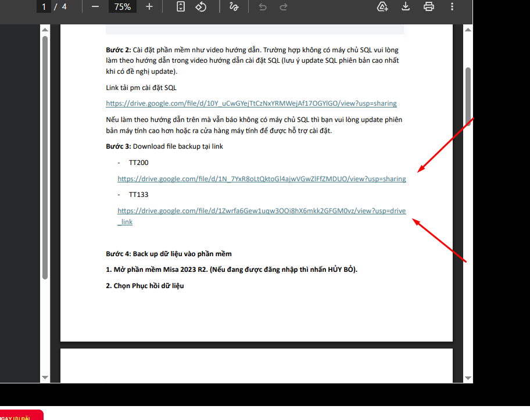Image resolution: width=530 pixels, height=420 pixels.
Task: Zoom in with the plus button
Action: coord(149,6)
